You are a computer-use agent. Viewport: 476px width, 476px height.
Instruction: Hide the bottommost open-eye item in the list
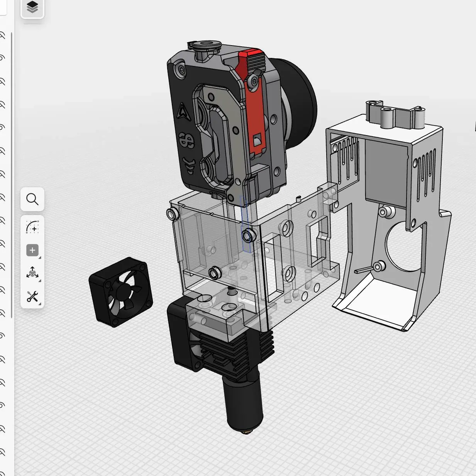(2, 405)
